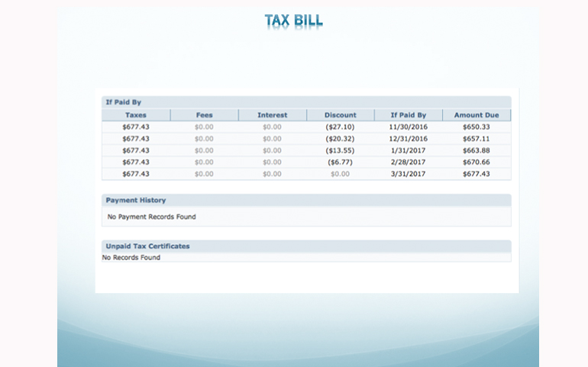Select the ($20.32) discount cell
The height and width of the screenshot is (367, 588).
pyautogui.click(x=340, y=139)
